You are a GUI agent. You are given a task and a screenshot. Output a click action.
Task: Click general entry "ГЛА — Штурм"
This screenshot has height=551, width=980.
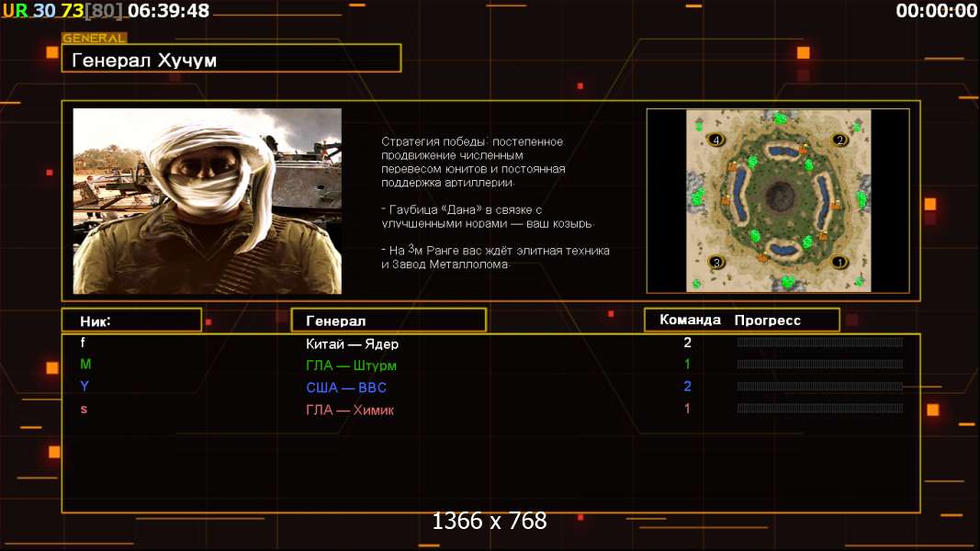[351, 365]
